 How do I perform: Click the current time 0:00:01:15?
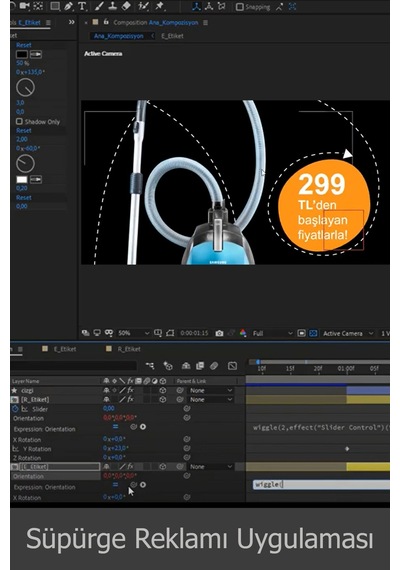pos(194,333)
